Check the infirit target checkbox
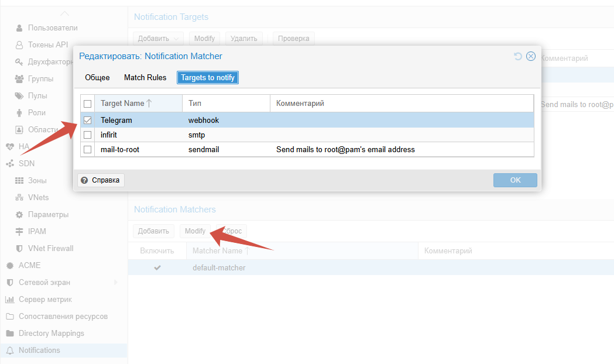 point(87,135)
